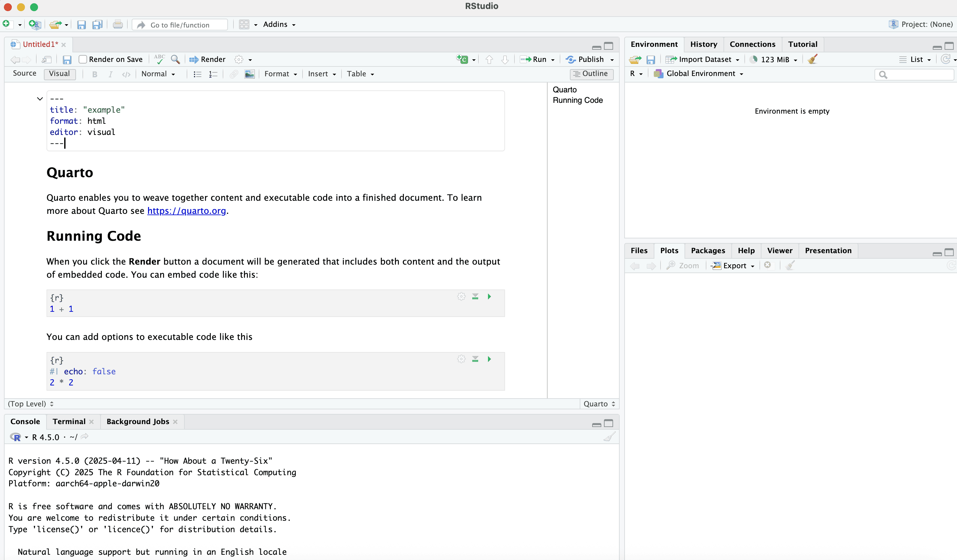Run the first R code chunk
The height and width of the screenshot is (560, 957).
click(x=489, y=296)
